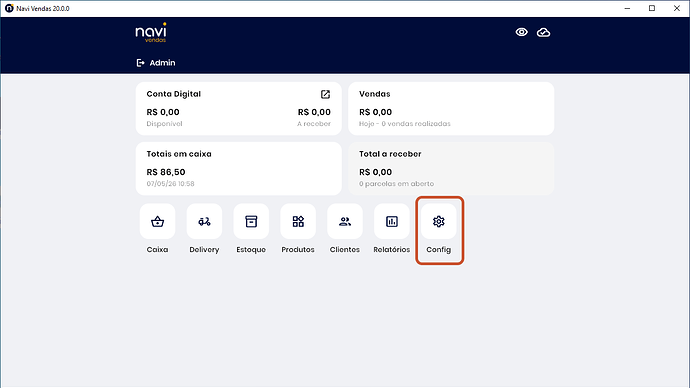Click the Conta Digital card title

(x=173, y=94)
